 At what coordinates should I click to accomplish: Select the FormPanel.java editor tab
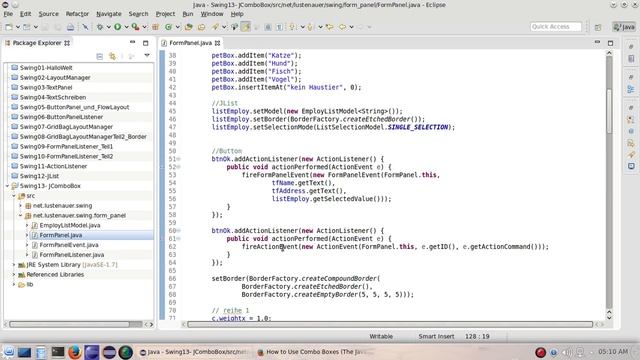pos(190,43)
